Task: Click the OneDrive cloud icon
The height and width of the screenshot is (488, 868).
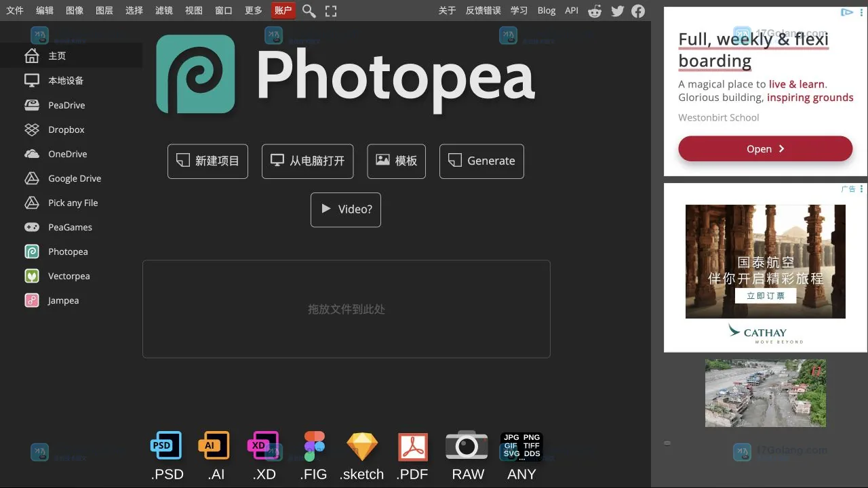Action: (x=32, y=154)
